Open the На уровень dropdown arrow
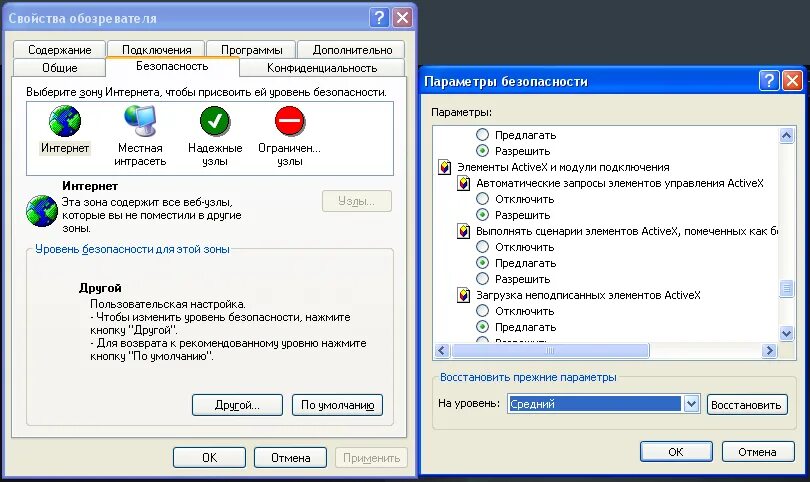810x482 pixels. [x=691, y=404]
